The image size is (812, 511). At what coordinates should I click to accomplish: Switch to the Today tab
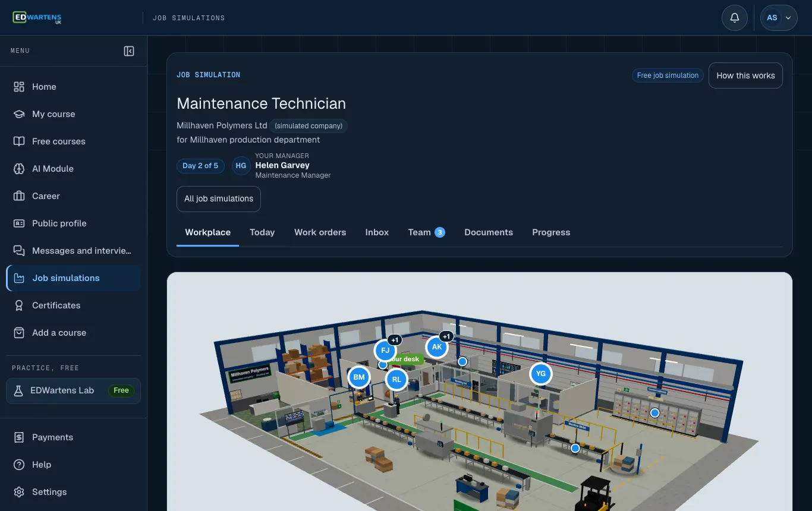coord(262,232)
